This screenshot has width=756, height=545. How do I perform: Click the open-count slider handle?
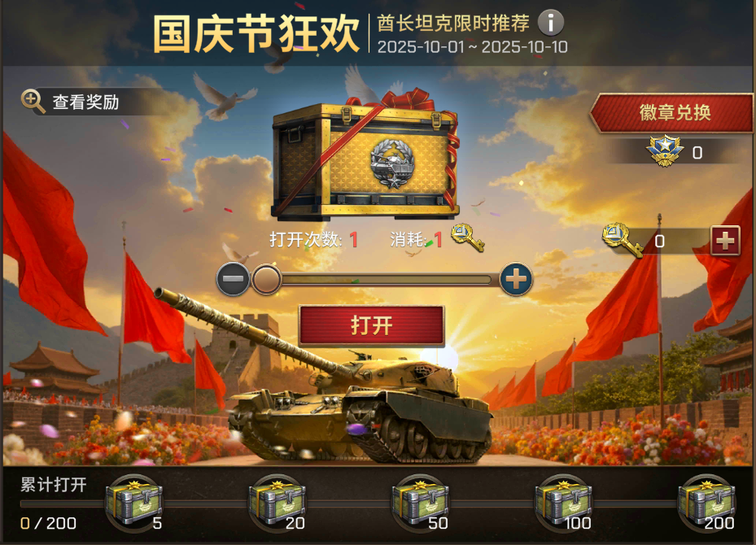266,279
